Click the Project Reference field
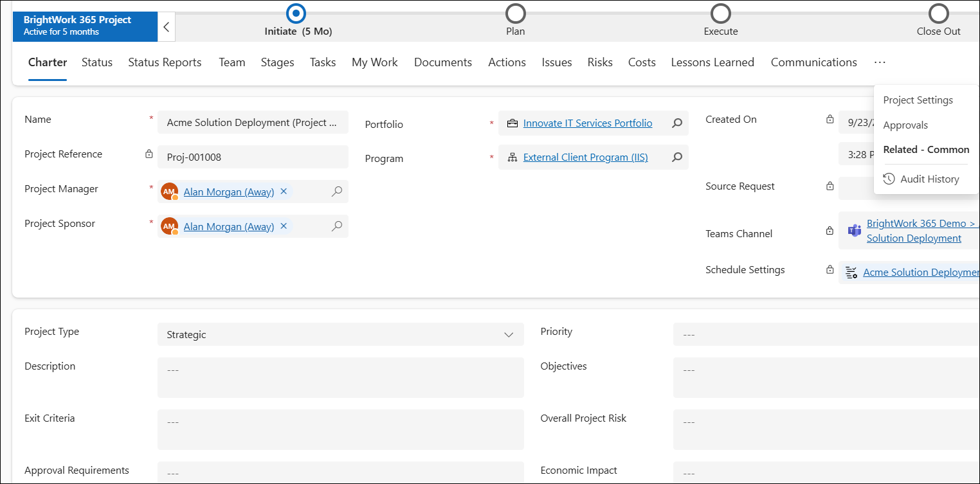 tap(253, 157)
